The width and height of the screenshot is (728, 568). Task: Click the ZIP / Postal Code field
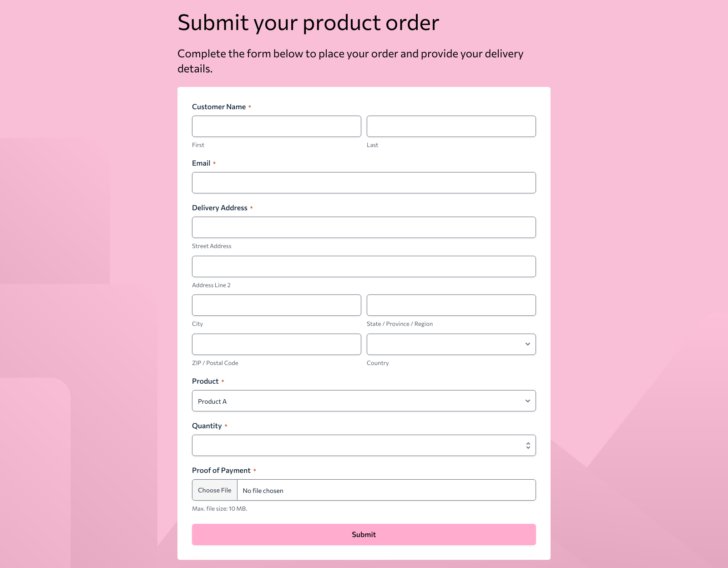[276, 344]
